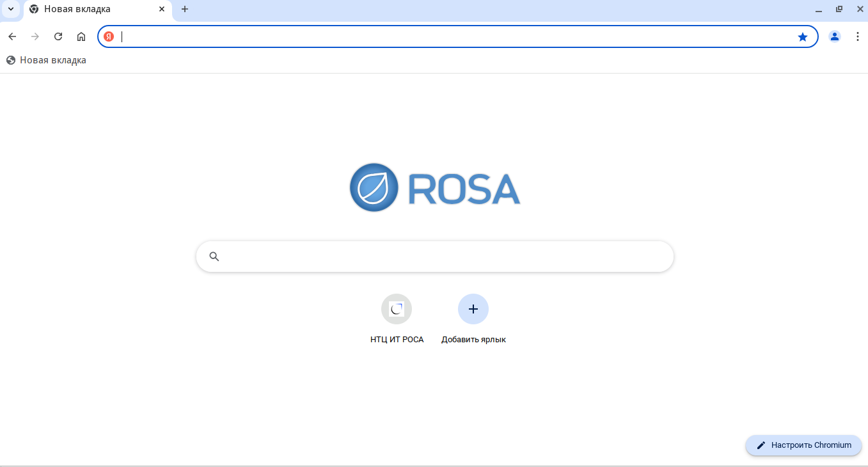Image resolution: width=868 pixels, height=467 pixels.
Task: Restore the browser window size
Action: click(839, 9)
